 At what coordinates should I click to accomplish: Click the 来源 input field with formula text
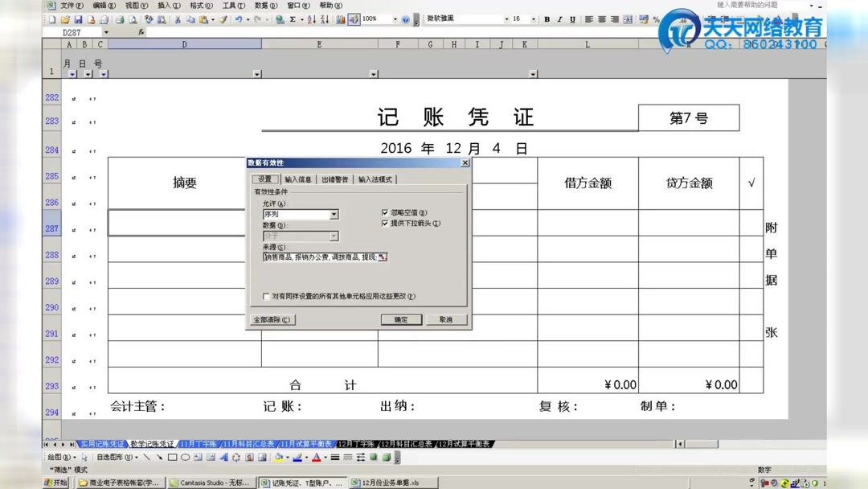pyautogui.click(x=321, y=257)
